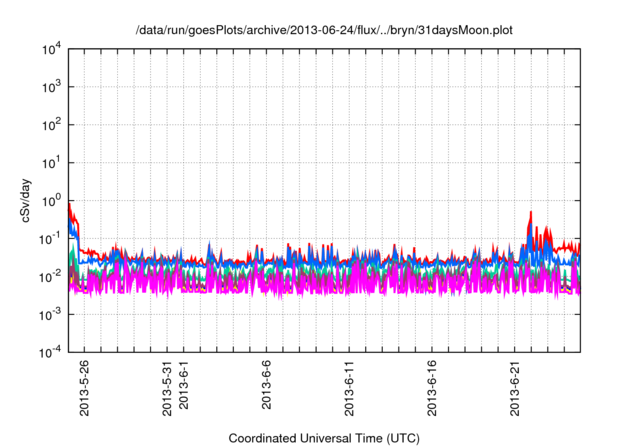Click the 10^-2 y-axis tick label
The width and height of the screenshot is (640, 448).
tap(50, 277)
